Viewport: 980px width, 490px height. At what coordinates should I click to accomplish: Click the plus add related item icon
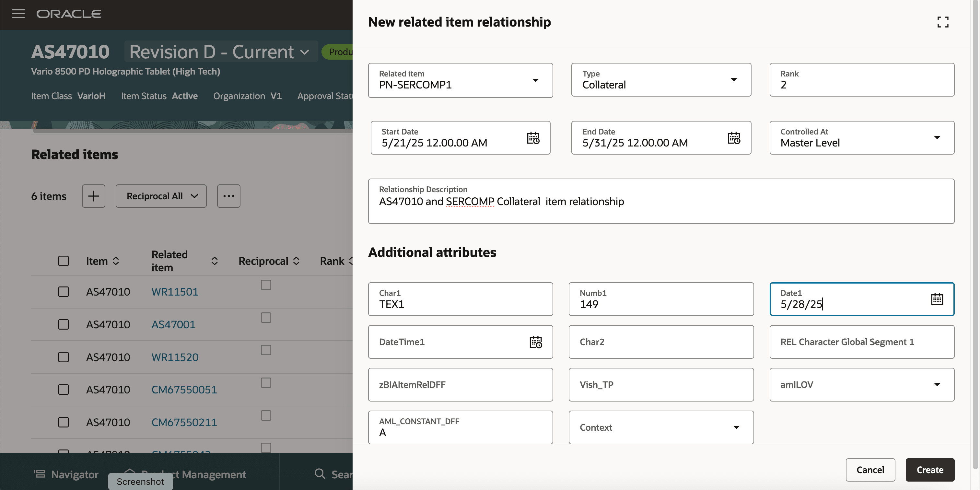coord(94,196)
